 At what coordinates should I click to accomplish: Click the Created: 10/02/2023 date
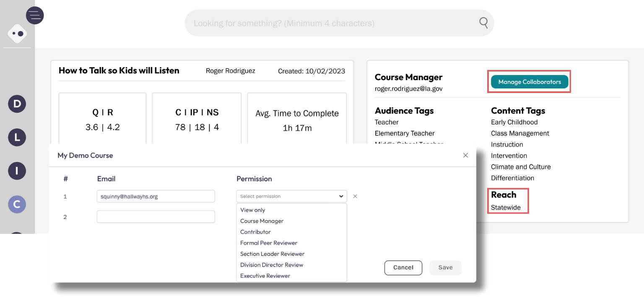[312, 71]
